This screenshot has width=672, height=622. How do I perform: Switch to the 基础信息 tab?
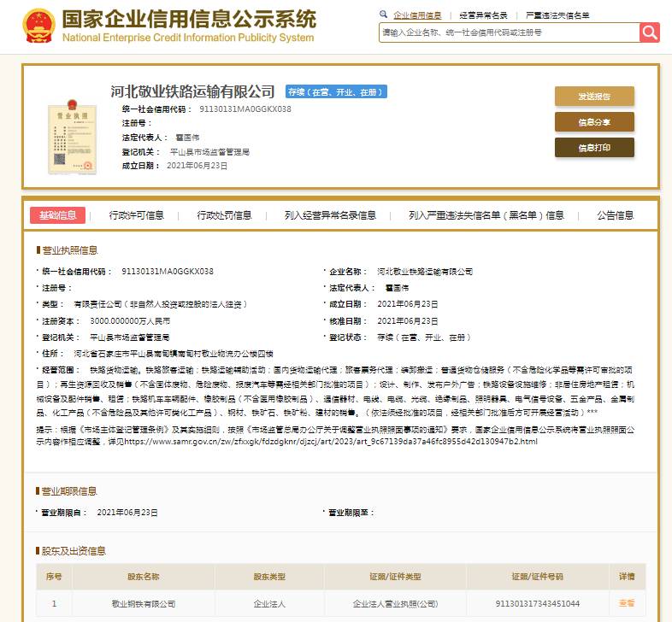[x=57, y=215]
